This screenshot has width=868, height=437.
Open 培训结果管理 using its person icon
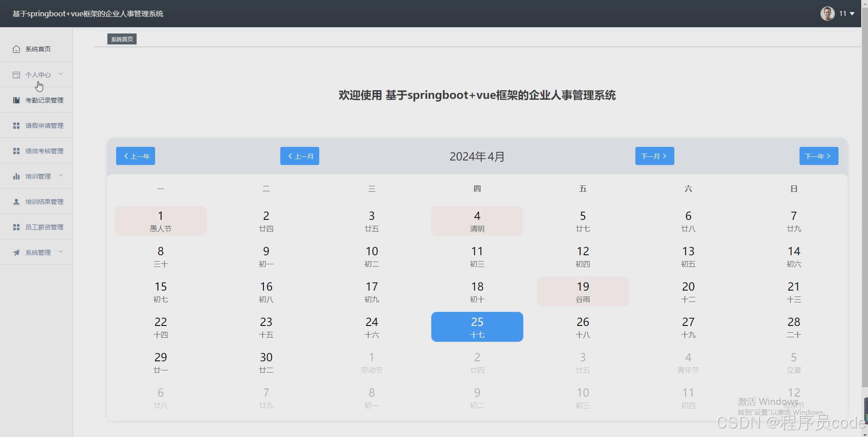(16, 201)
